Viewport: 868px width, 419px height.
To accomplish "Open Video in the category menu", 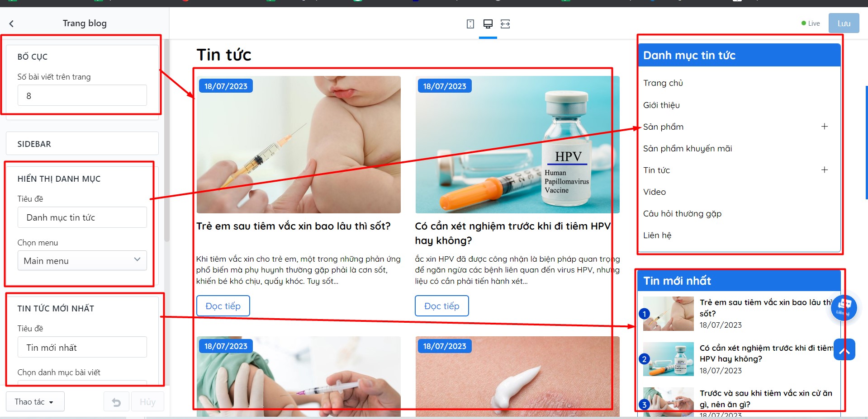I will pos(655,192).
